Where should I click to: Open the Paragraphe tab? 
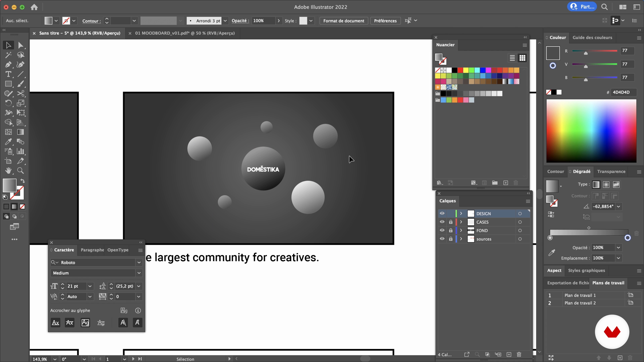(92, 250)
